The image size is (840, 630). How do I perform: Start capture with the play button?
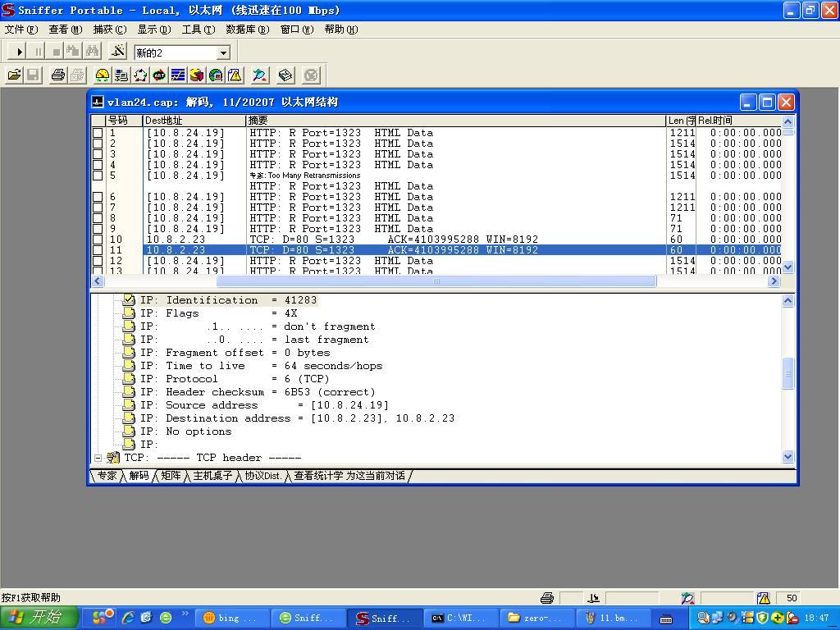tap(21, 52)
